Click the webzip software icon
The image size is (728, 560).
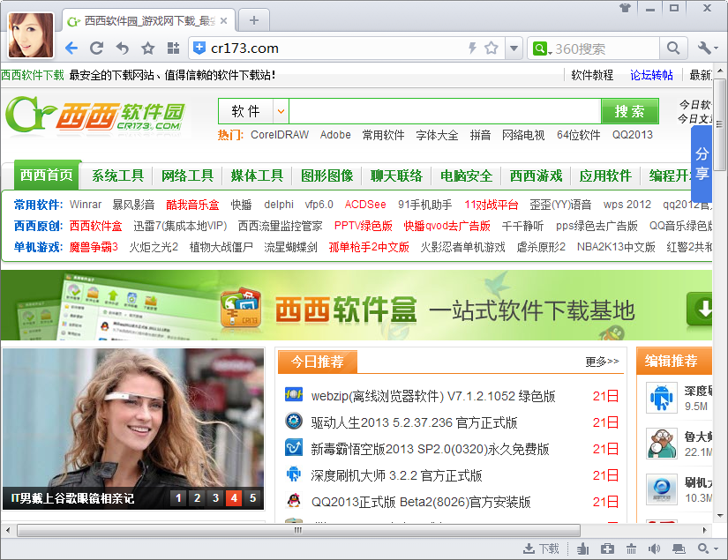294,395
